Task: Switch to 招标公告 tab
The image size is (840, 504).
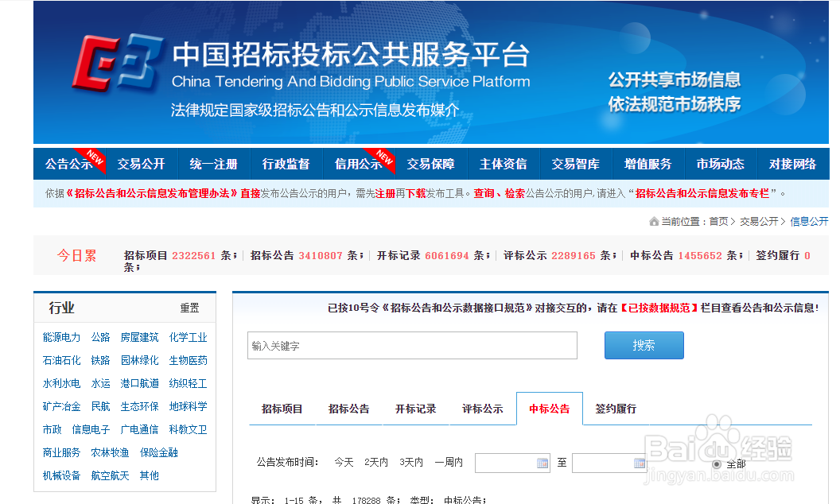Action: (348, 409)
